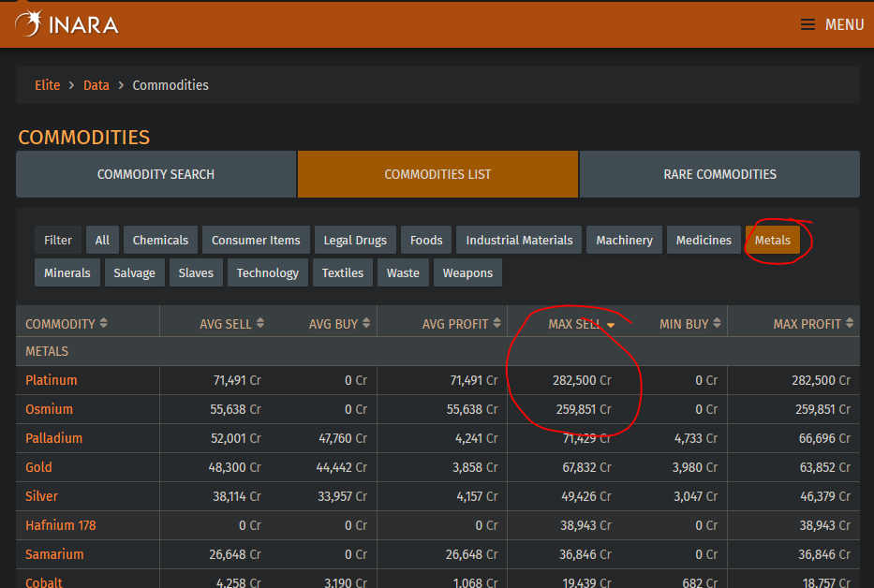Open the Samarium commodity link
874x588 pixels.
(x=54, y=554)
